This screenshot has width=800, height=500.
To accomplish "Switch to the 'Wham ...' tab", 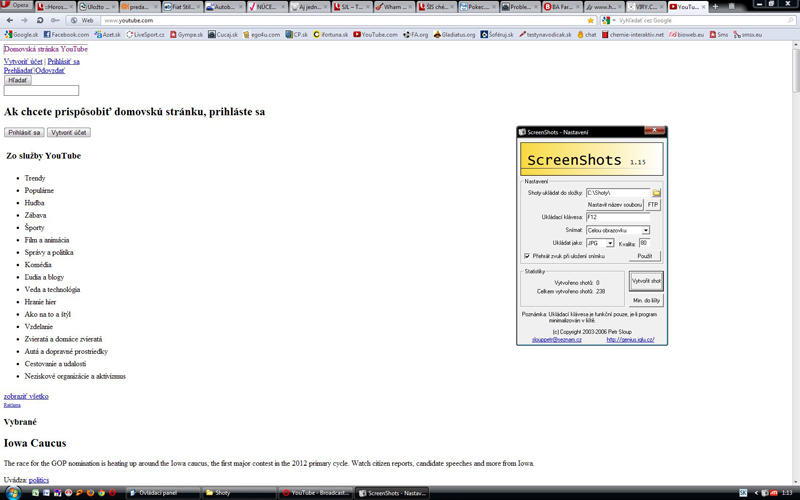I will pos(393,7).
